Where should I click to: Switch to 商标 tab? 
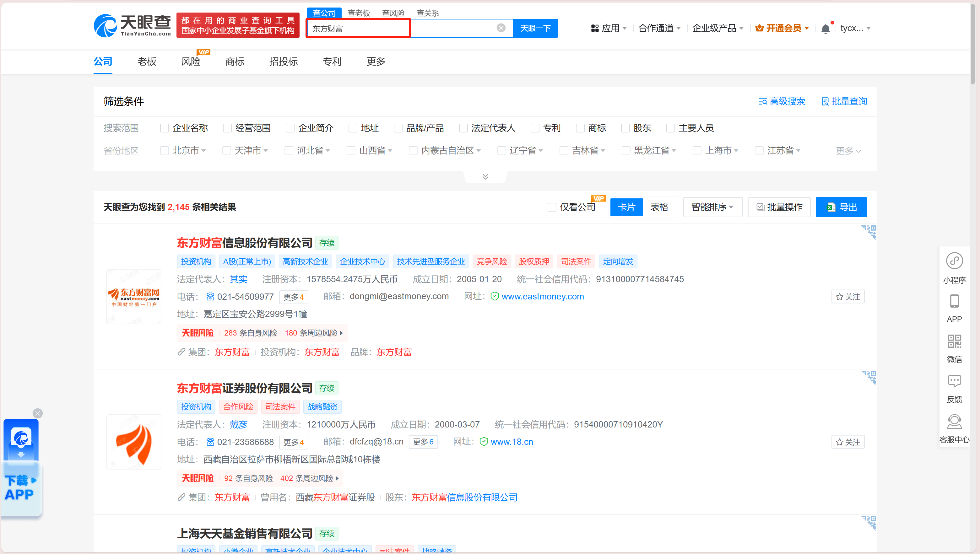pos(235,62)
